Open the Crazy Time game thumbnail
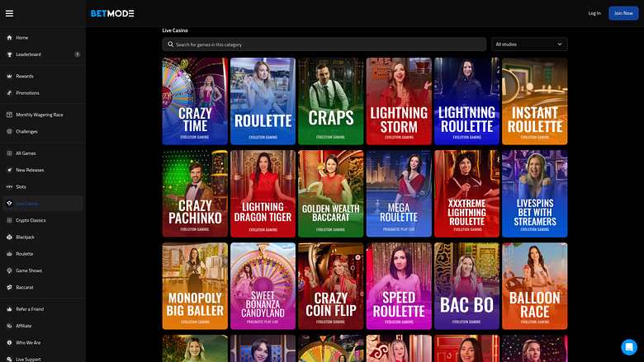This screenshot has width=644, height=362. coord(195,101)
